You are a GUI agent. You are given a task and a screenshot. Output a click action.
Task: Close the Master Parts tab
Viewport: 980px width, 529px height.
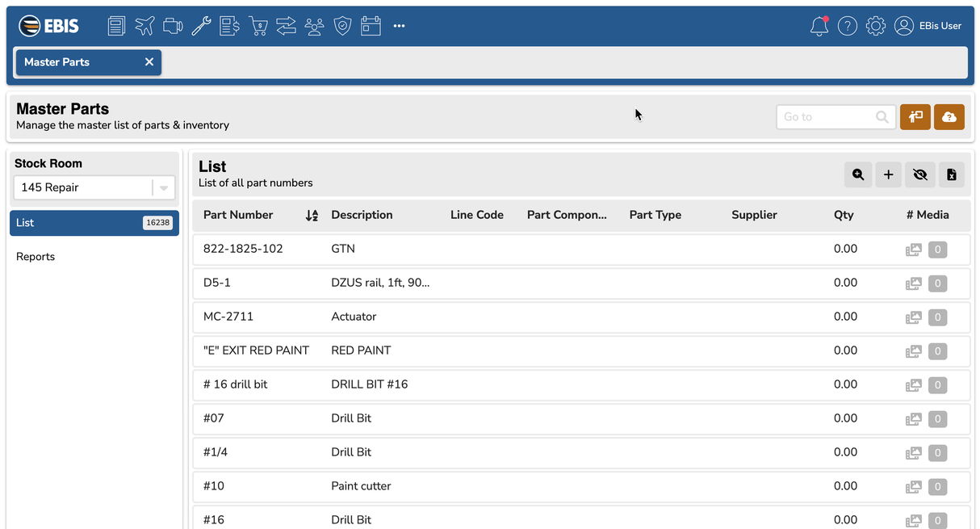149,62
